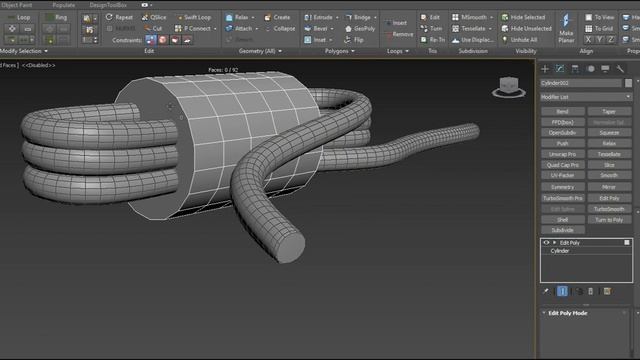Open the Object Paint ribbon tab
Image resolution: width=640 pixels, height=360 pixels.
(x=16, y=5)
